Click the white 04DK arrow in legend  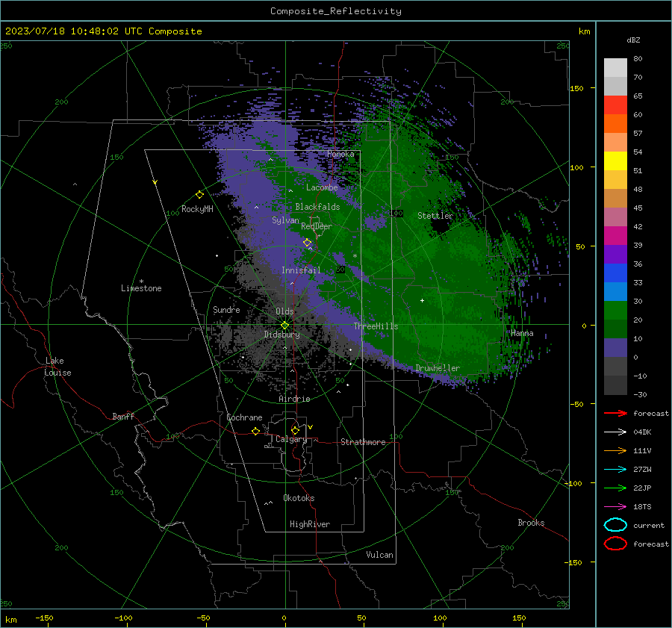[615, 432]
